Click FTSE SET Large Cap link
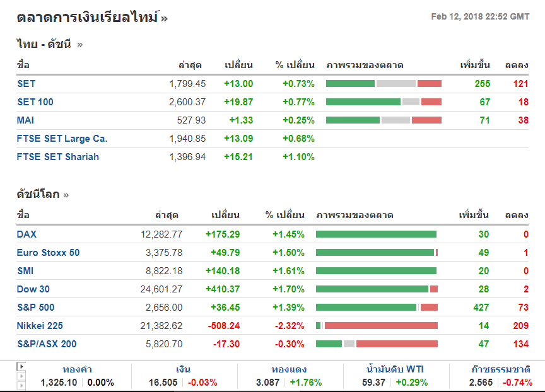This screenshot has height=392, width=545. coord(62,139)
